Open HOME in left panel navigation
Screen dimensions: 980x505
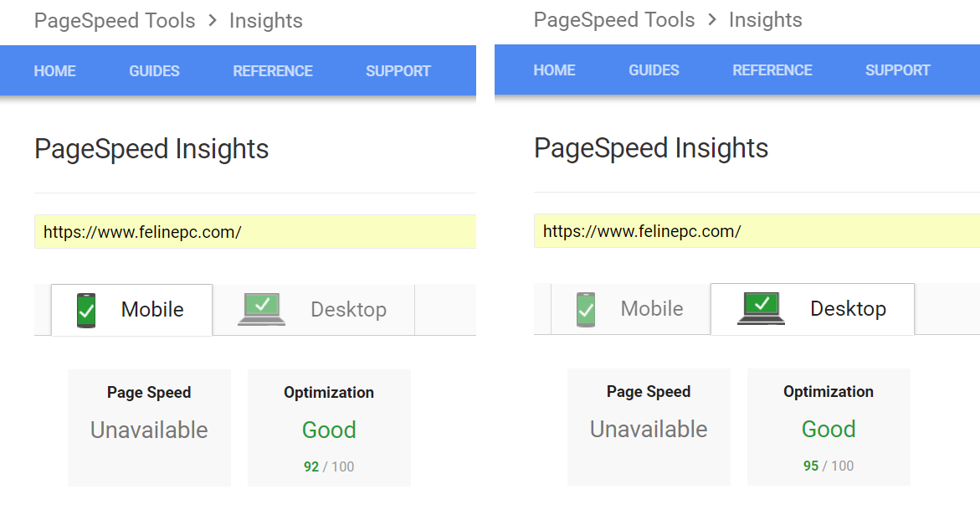pos(55,71)
